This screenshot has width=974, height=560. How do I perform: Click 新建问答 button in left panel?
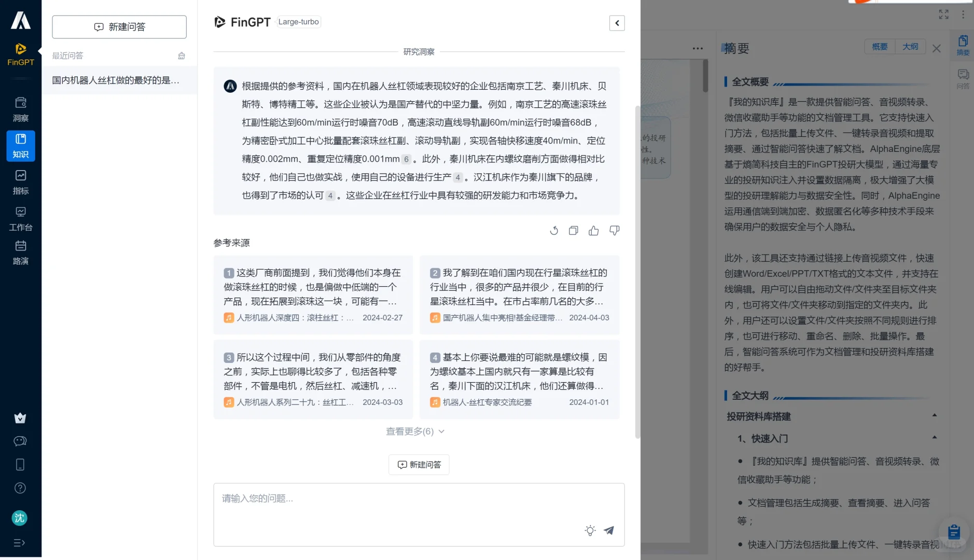point(119,27)
